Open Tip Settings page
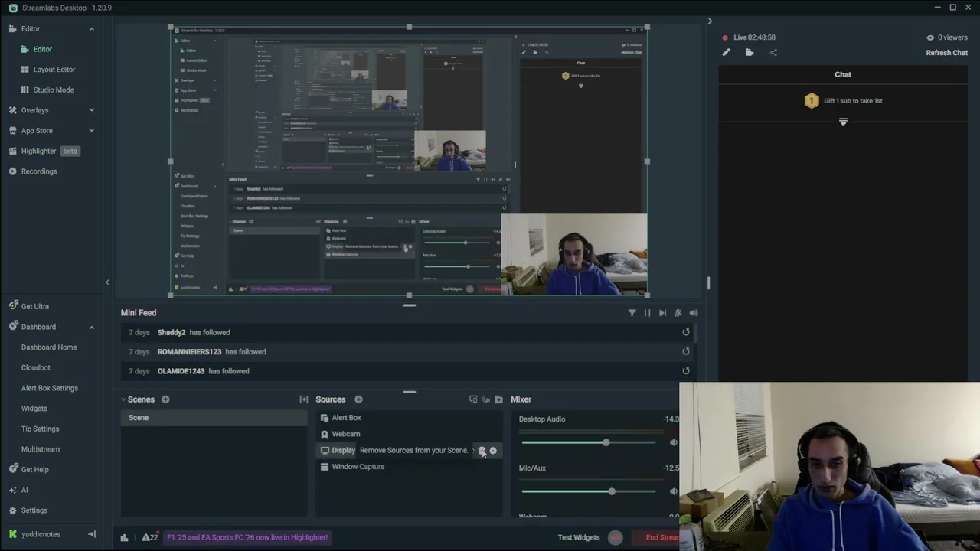Image resolution: width=980 pixels, height=551 pixels. pyautogui.click(x=41, y=429)
